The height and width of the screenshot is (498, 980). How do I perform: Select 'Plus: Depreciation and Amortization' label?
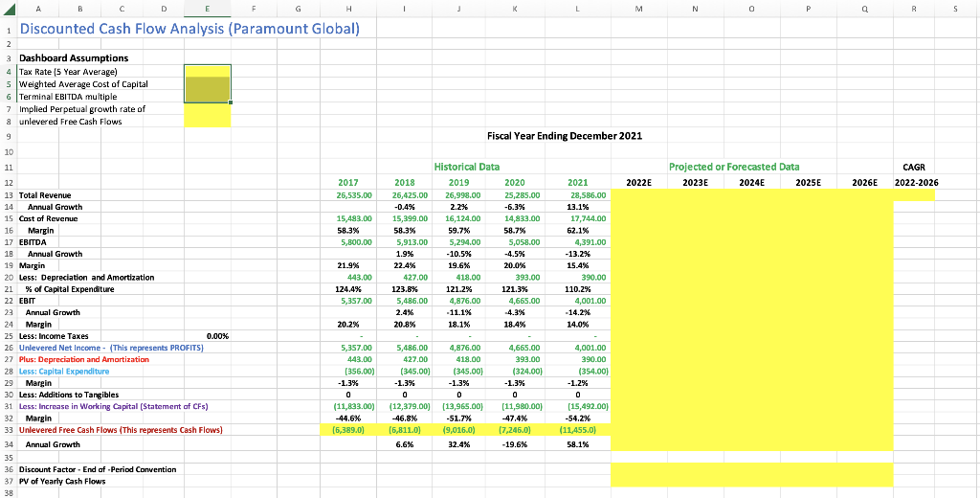point(84,359)
